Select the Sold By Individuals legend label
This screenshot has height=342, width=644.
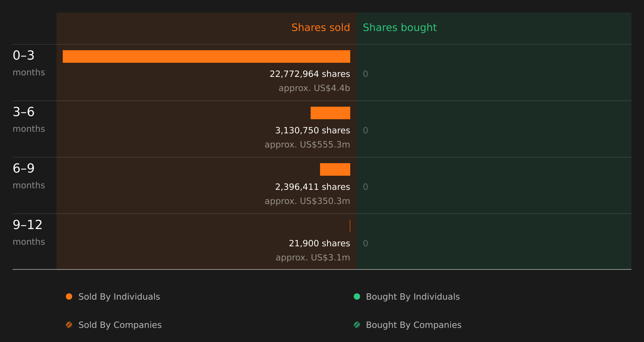pyautogui.click(x=119, y=297)
